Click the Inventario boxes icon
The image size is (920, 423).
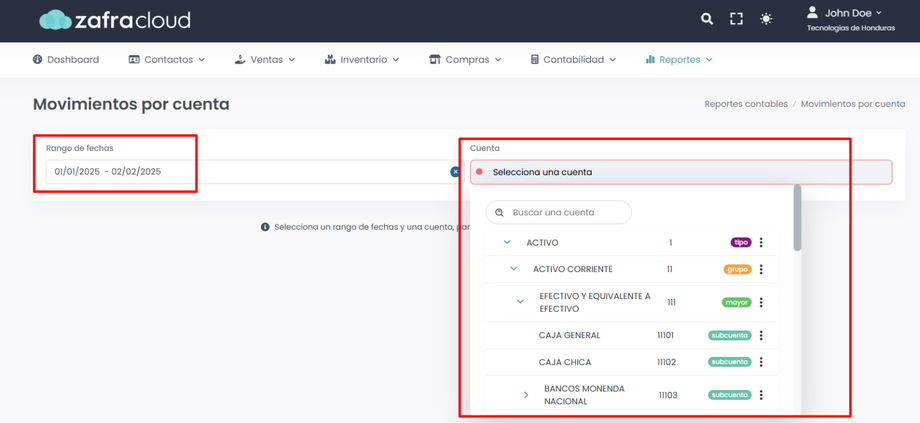pyautogui.click(x=329, y=59)
